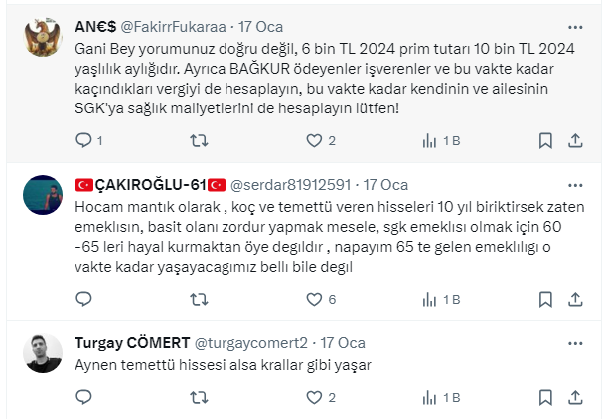Retweet the AN€$ tweet
This screenshot has width=604, height=419.
(x=198, y=141)
